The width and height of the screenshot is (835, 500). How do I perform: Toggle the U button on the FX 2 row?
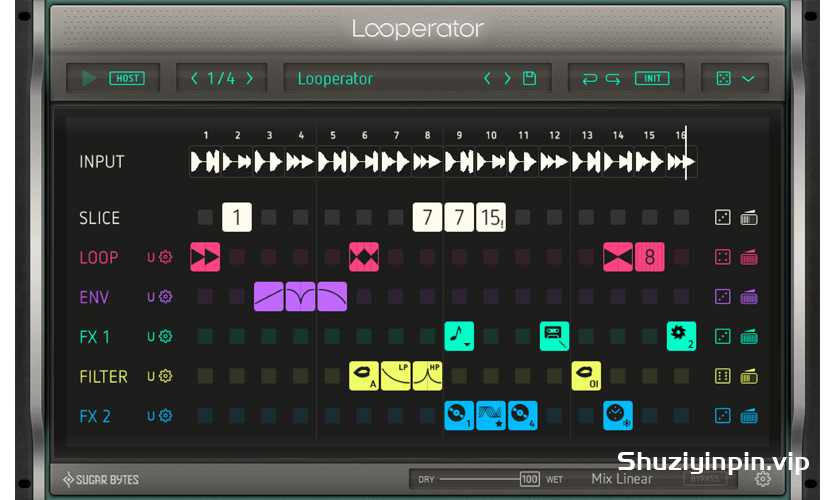click(x=151, y=416)
